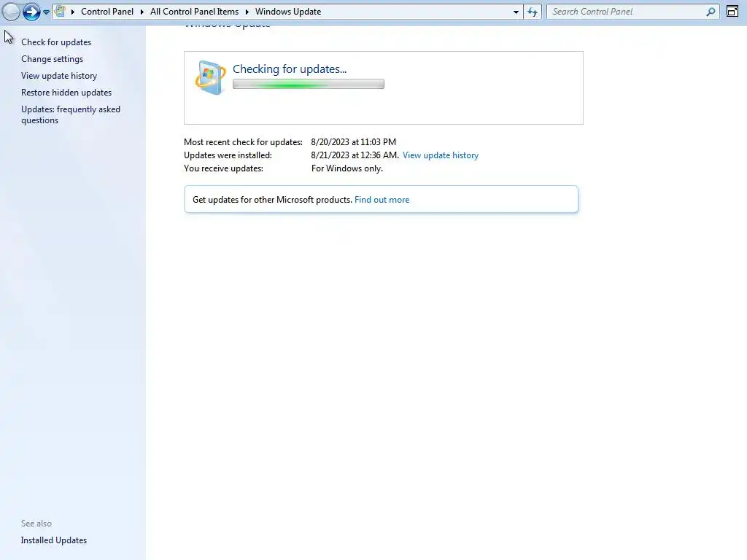Click the See also heading

pyautogui.click(x=36, y=524)
